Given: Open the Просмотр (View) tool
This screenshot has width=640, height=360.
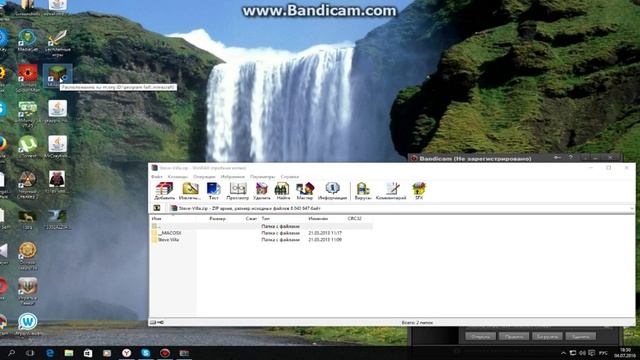Looking at the screenshot, I should [x=238, y=191].
